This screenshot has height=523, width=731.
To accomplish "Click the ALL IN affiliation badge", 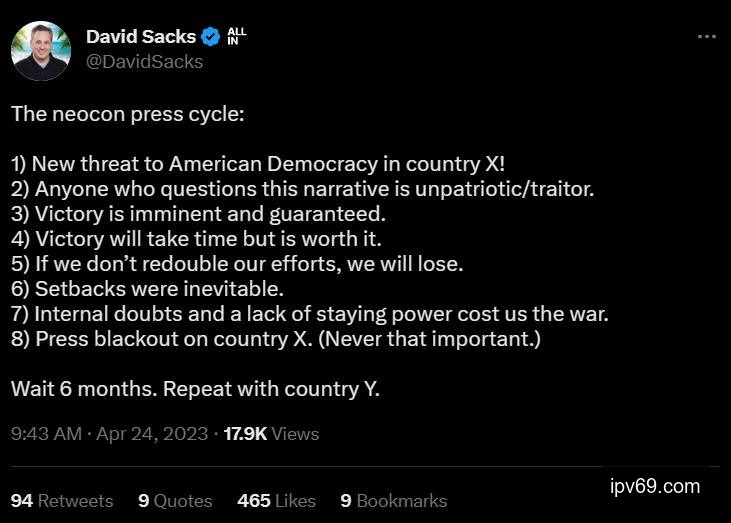I will pos(237,37).
